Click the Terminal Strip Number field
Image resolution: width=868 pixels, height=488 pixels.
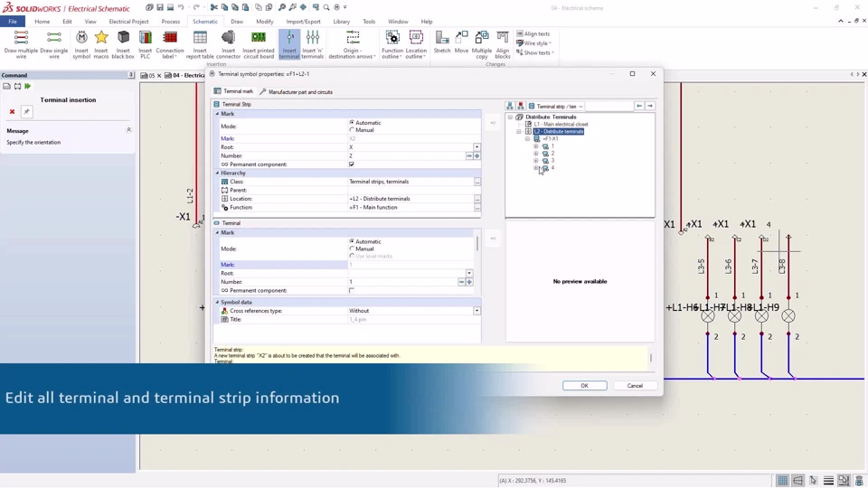click(x=406, y=156)
